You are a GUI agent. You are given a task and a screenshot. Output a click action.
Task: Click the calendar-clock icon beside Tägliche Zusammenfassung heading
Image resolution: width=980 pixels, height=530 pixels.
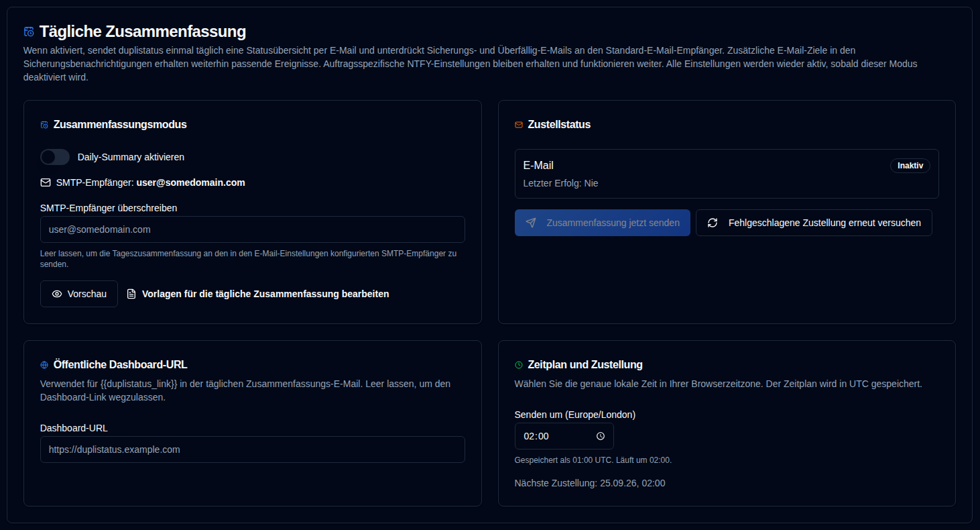29,32
